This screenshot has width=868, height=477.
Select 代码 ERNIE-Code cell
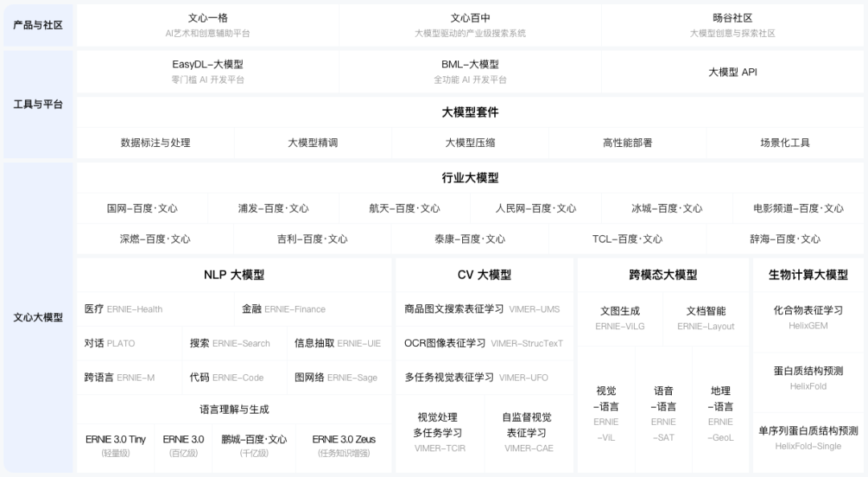pos(235,378)
